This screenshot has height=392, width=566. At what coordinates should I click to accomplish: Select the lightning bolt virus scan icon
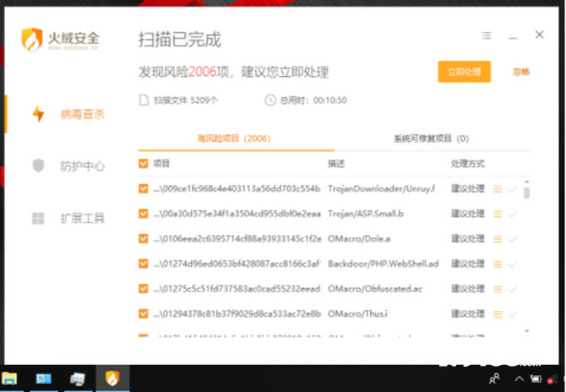click(x=38, y=114)
